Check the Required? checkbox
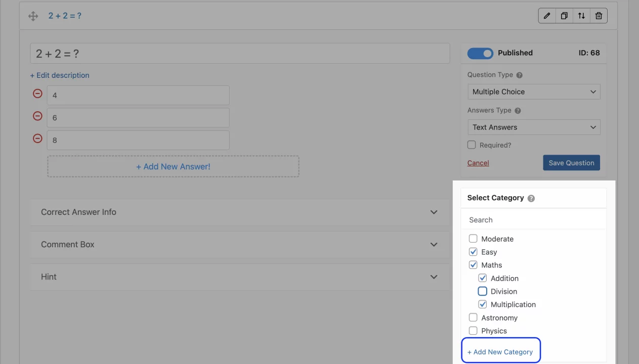This screenshot has height=364, width=639. (472, 145)
